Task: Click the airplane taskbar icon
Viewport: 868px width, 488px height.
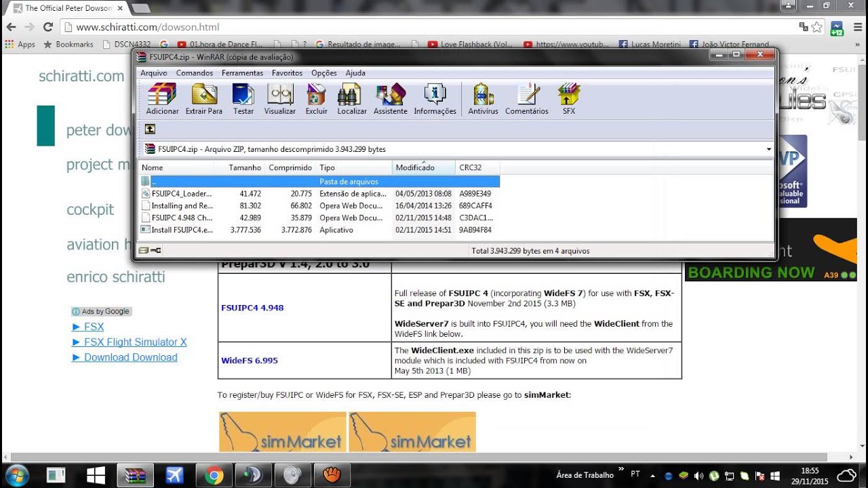Action: (174, 475)
